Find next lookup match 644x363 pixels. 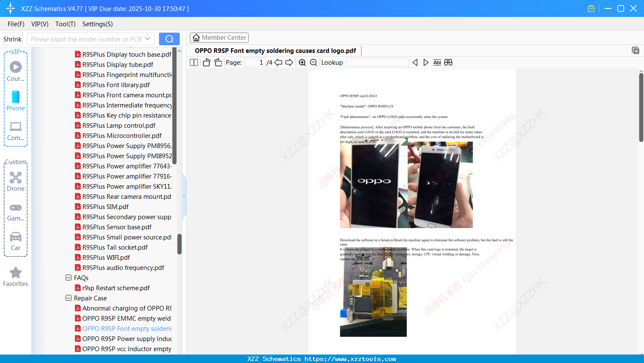pyautogui.click(x=426, y=63)
